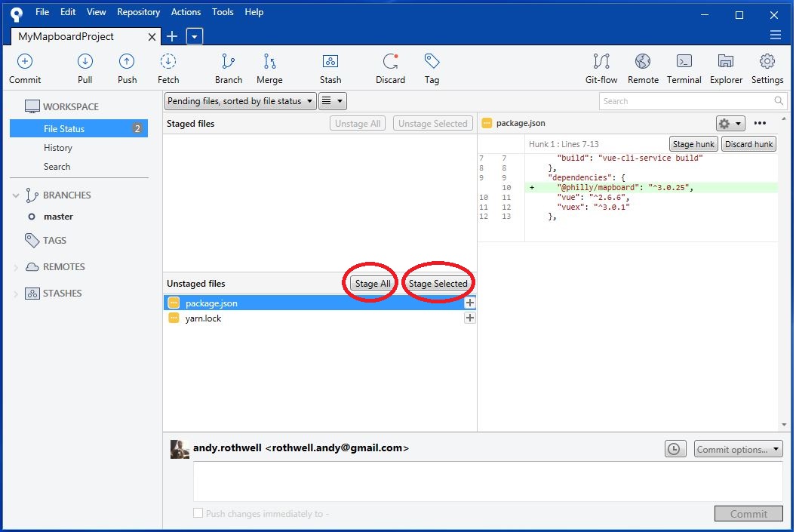Open Pending files sort dropdown
This screenshot has width=796, height=532.
pyautogui.click(x=241, y=101)
